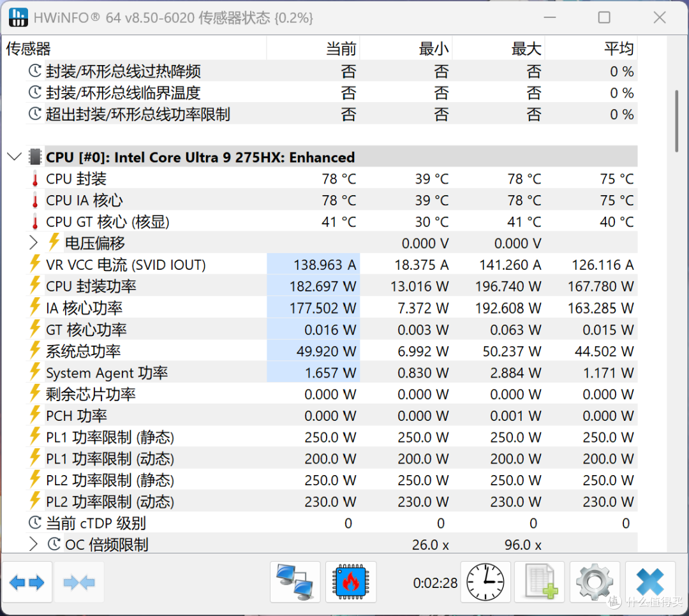This screenshot has height=616, width=689.
Task: Select the PL2 功率限制 (静态) row
Action: [x=332, y=480]
